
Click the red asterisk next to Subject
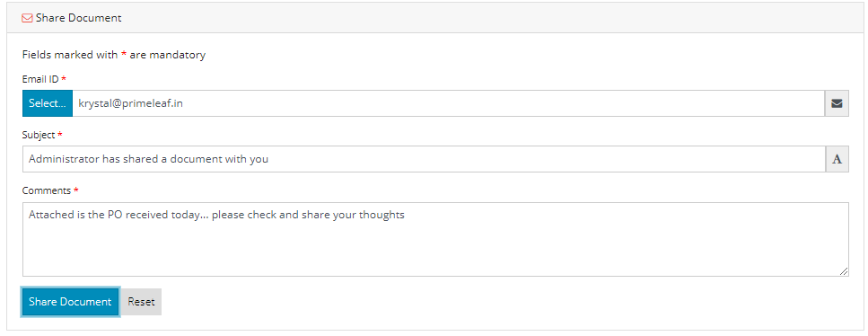(x=60, y=135)
